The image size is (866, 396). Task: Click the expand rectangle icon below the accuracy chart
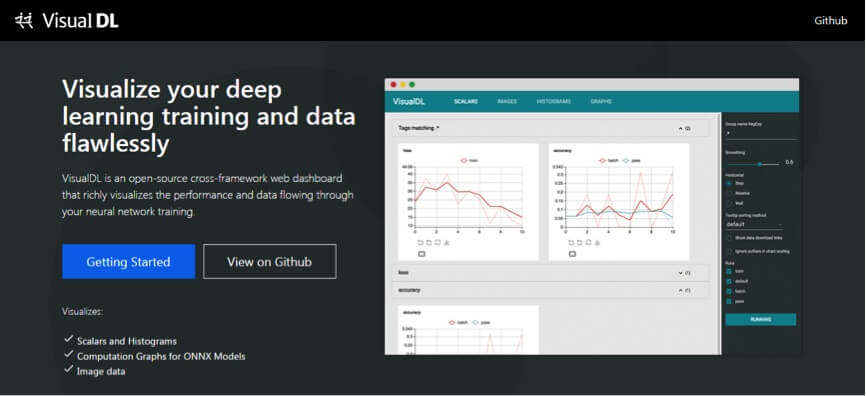point(572,254)
